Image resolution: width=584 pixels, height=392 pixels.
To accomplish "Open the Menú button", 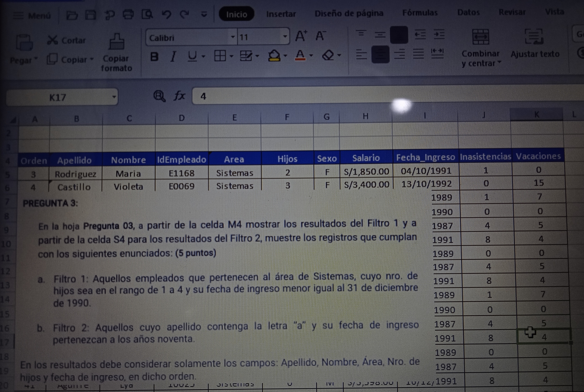I will click(x=32, y=16).
